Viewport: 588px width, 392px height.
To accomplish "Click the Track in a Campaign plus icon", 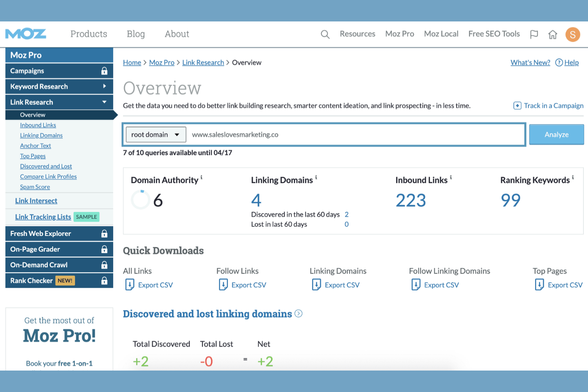I will point(517,106).
